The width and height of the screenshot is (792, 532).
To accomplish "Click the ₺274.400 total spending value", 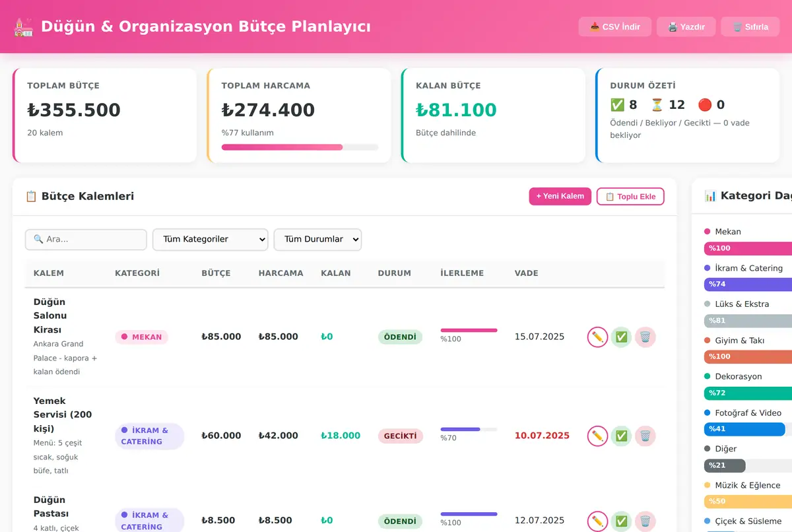I will (x=268, y=110).
